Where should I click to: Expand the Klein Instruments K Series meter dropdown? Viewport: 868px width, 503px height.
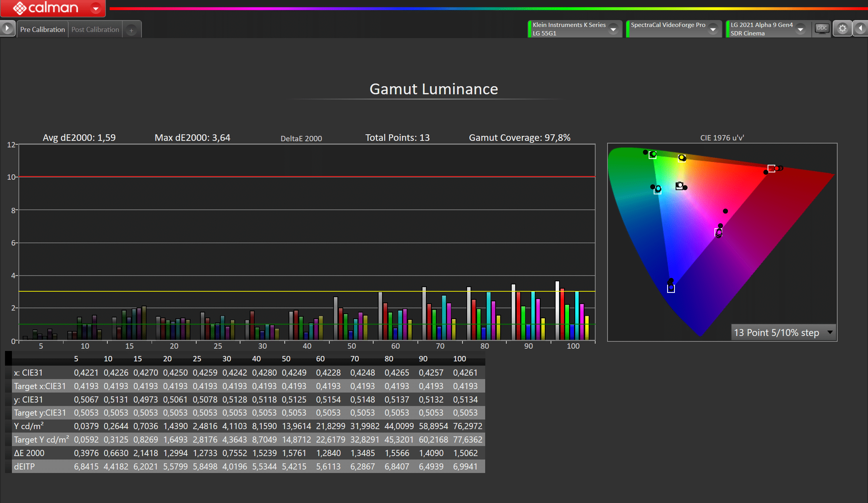tap(613, 29)
